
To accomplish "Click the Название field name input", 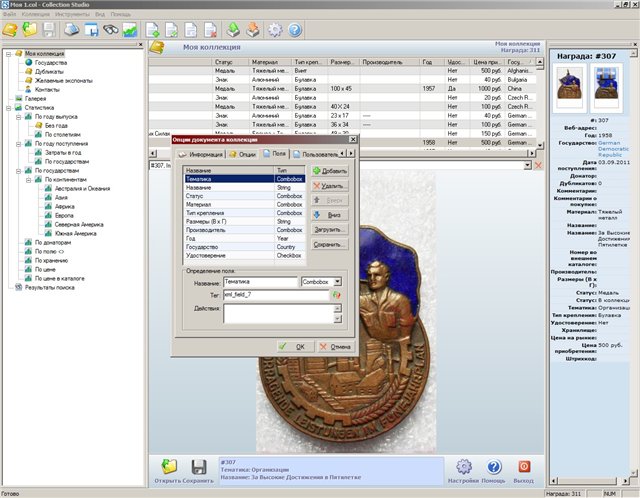I will (x=260, y=282).
